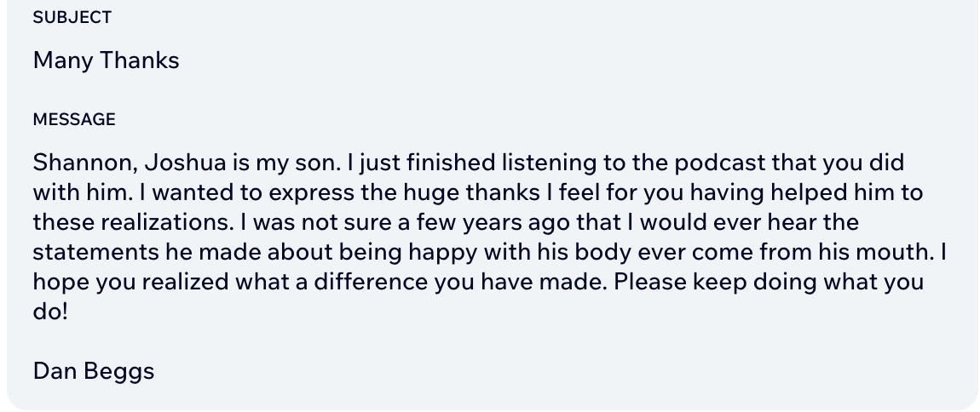Click the word "hope" starting the fifth line
Viewport: 980px width, 412px height.
(x=61, y=282)
